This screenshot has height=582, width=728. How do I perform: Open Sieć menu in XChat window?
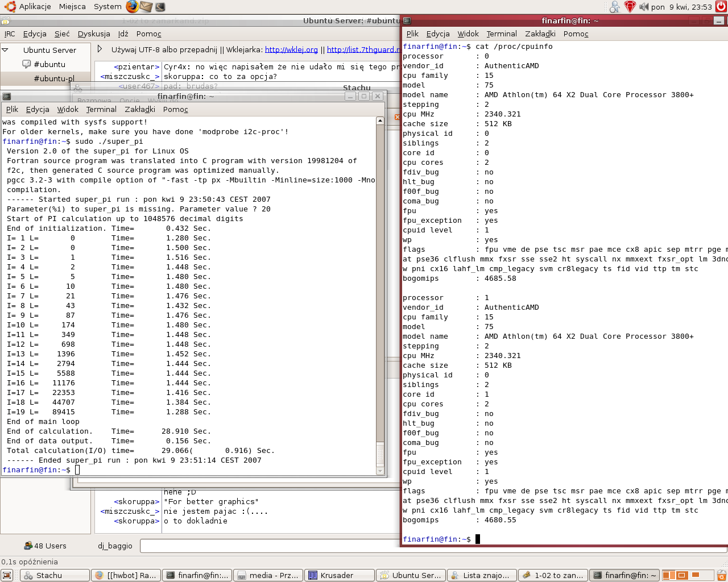click(62, 34)
